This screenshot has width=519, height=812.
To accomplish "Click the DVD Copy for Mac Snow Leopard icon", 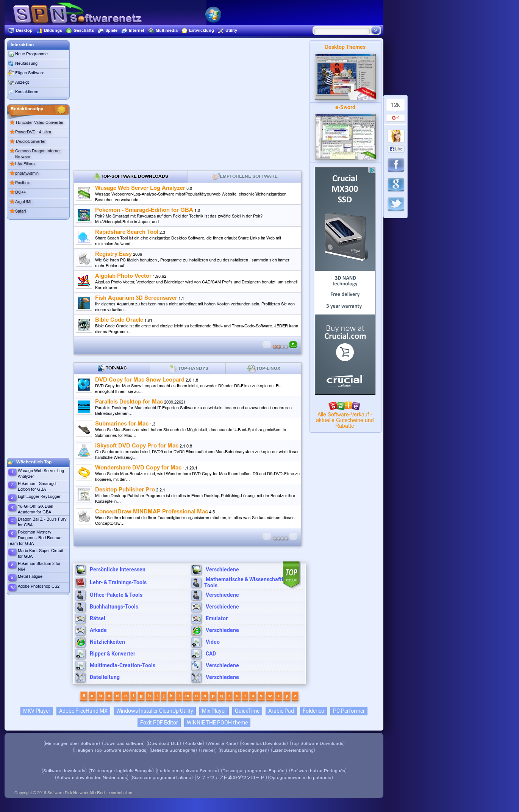I will tap(84, 385).
